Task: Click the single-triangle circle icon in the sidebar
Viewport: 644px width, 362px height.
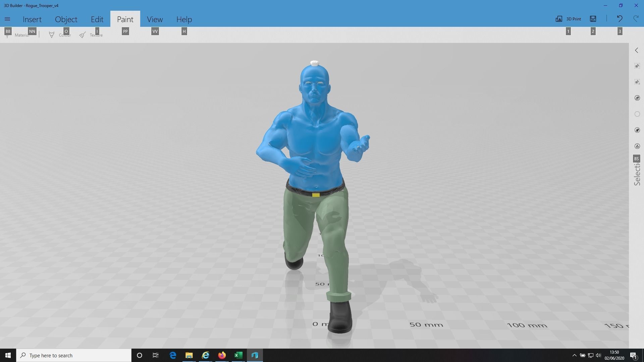Action: tap(637, 146)
